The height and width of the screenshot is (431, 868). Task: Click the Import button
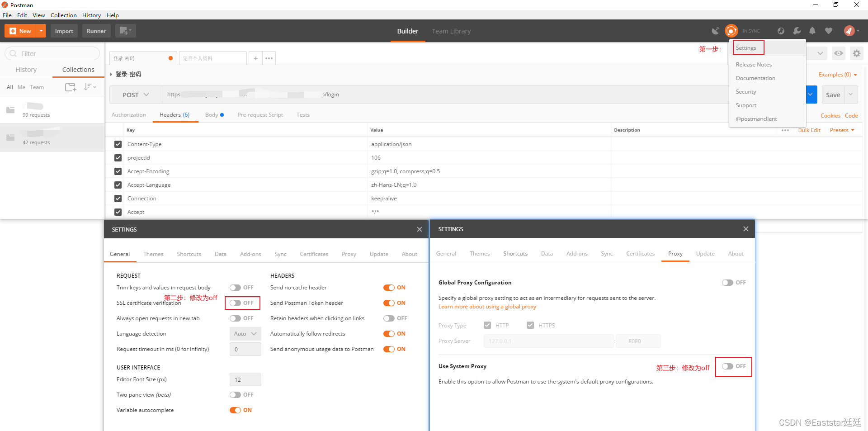tap(64, 31)
